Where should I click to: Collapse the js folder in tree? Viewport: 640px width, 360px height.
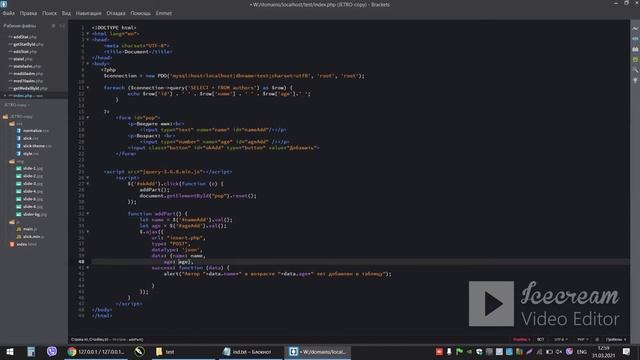tap(12, 222)
